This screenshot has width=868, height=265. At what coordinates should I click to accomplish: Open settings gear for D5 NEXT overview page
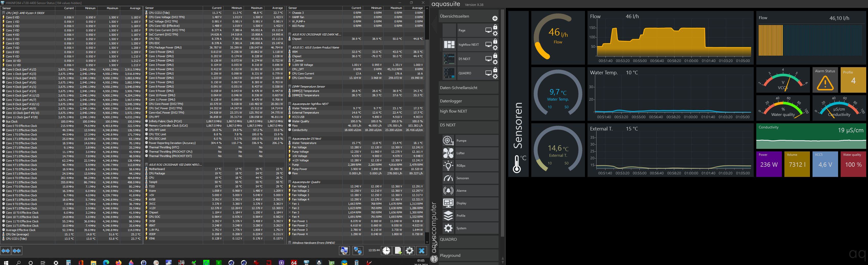(x=495, y=62)
